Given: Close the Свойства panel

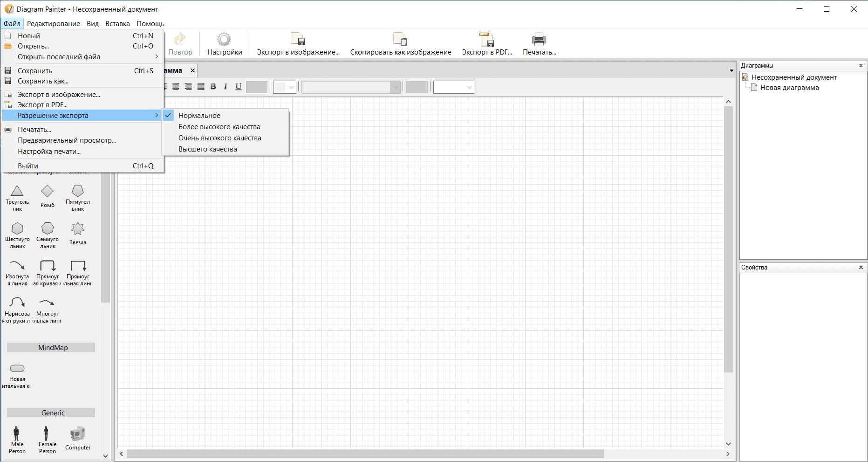Looking at the screenshot, I should coord(861,268).
